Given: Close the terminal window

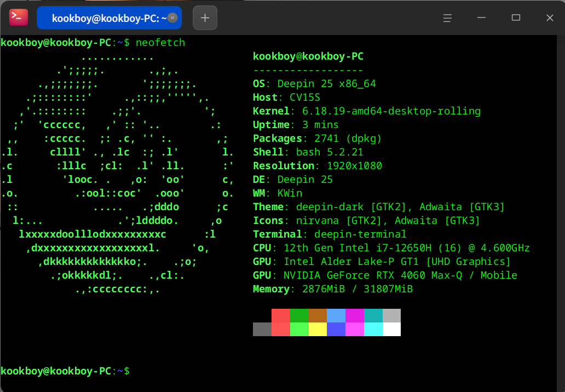Looking at the screenshot, I should [550, 18].
